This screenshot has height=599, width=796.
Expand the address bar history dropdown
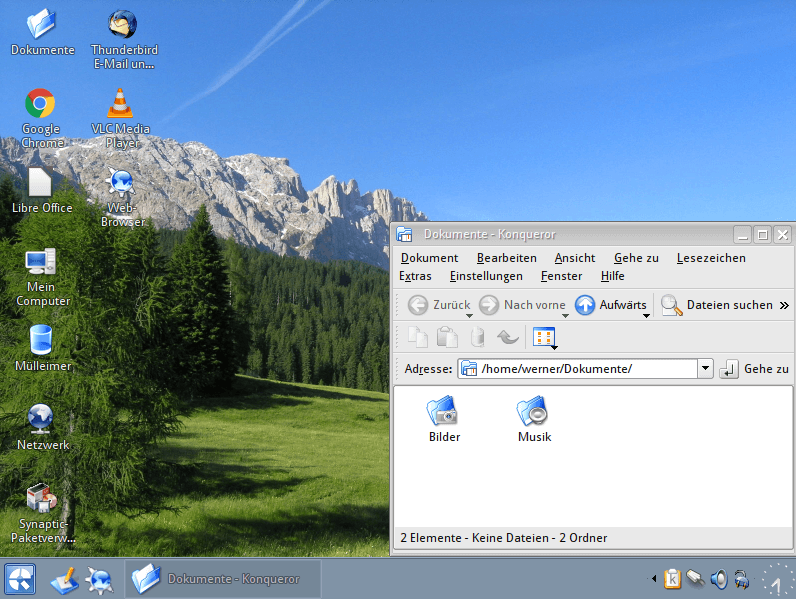tap(705, 369)
